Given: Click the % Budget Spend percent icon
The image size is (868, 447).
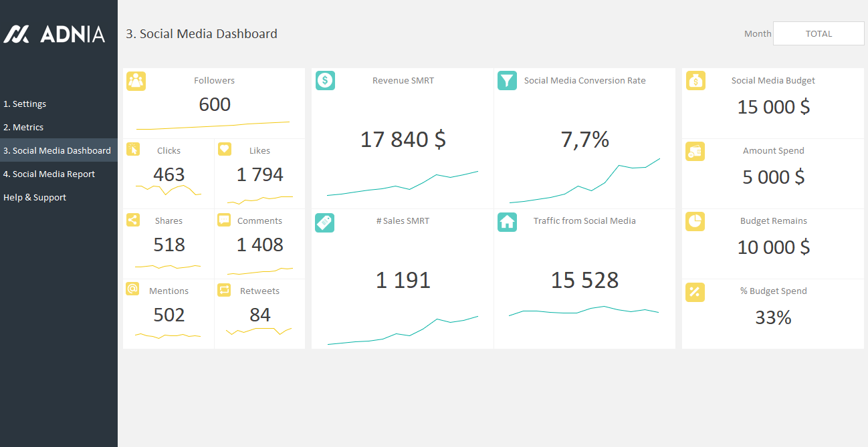Looking at the screenshot, I should tap(695, 292).
